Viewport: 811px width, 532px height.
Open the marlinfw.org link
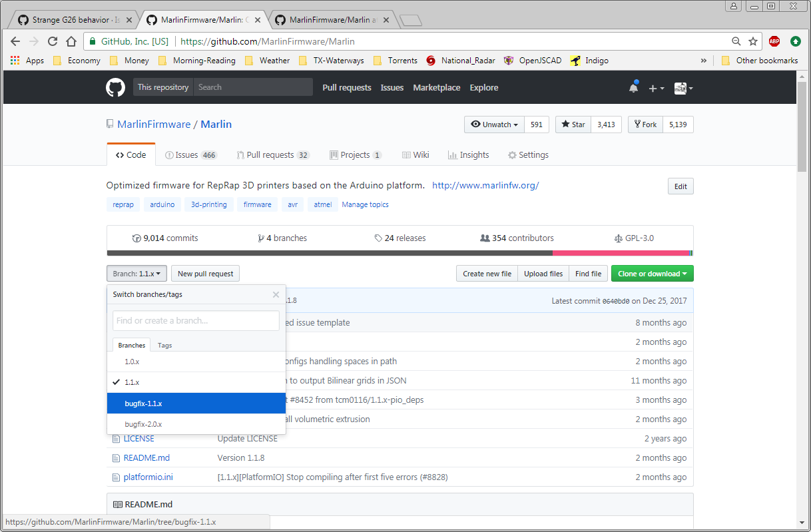(485, 186)
